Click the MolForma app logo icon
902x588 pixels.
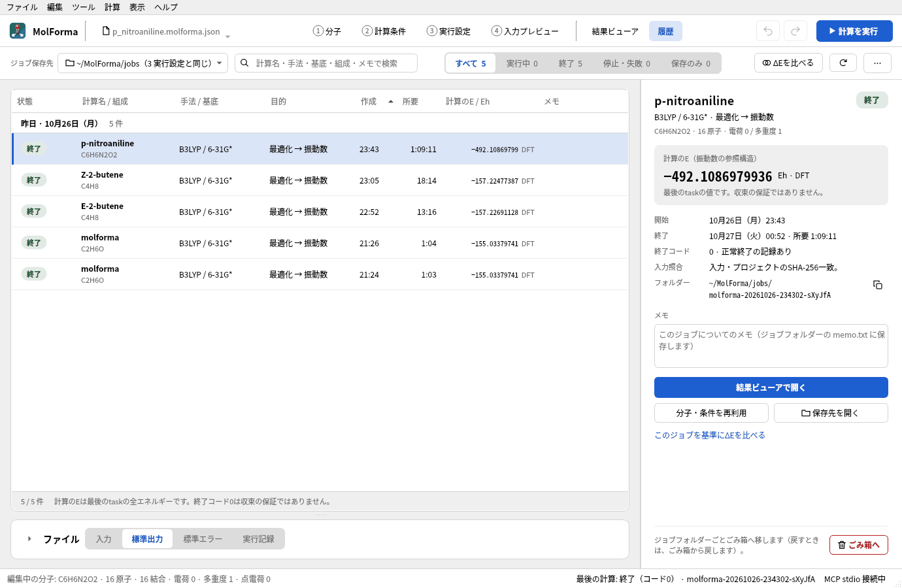18,31
